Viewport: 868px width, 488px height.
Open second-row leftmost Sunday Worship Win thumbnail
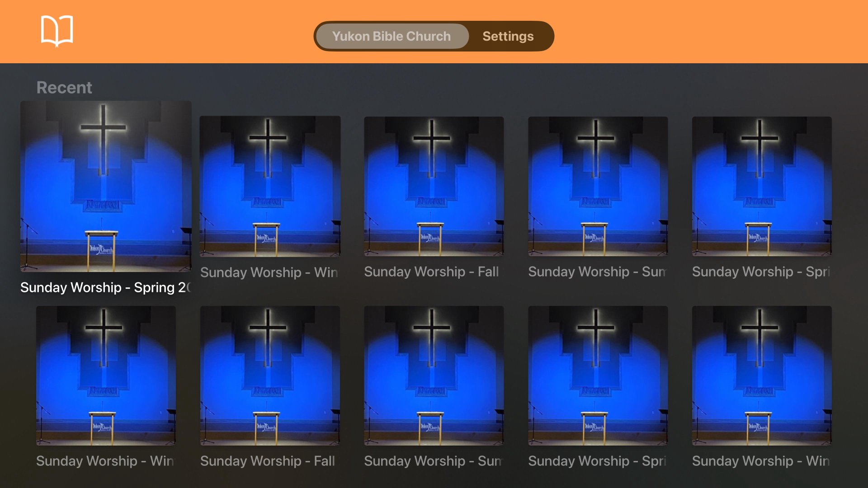(x=106, y=375)
